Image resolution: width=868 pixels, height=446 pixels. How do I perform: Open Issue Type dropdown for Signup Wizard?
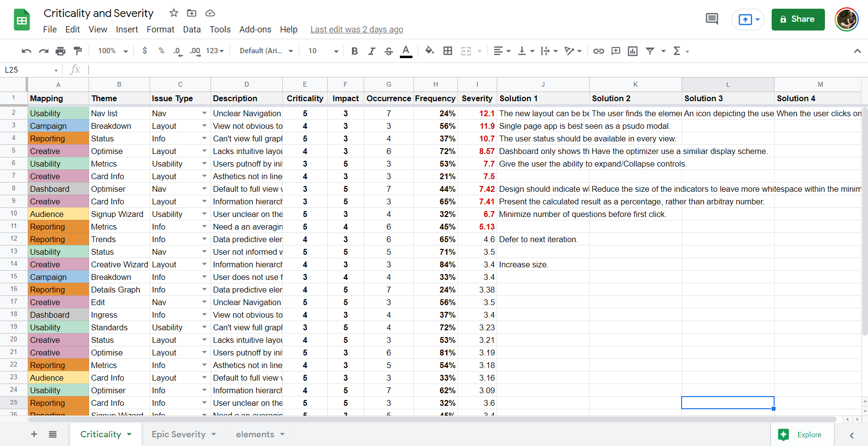pos(204,214)
